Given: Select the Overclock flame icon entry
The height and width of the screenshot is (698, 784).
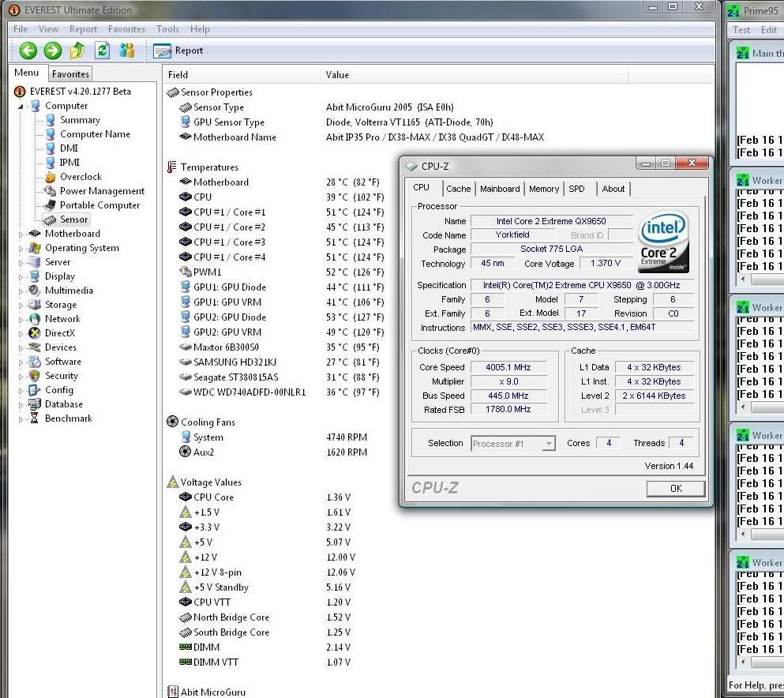Looking at the screenshot, I should pos(50,177).
